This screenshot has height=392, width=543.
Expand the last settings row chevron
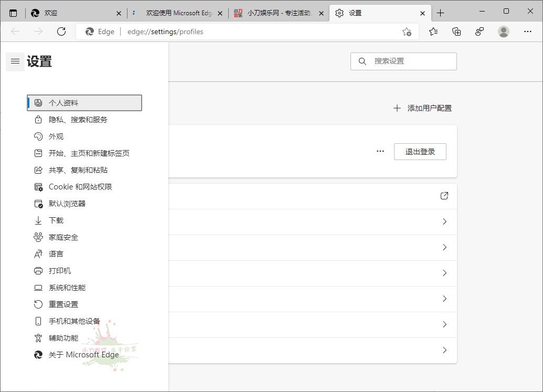444,350
